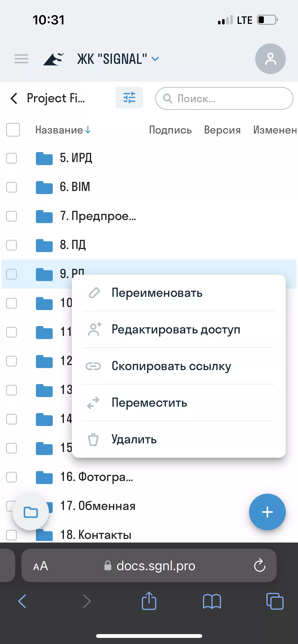This screenshot has width=298, height=644.
Task: Tap the back chevron near Project Fi
Action: click(14, 98)
